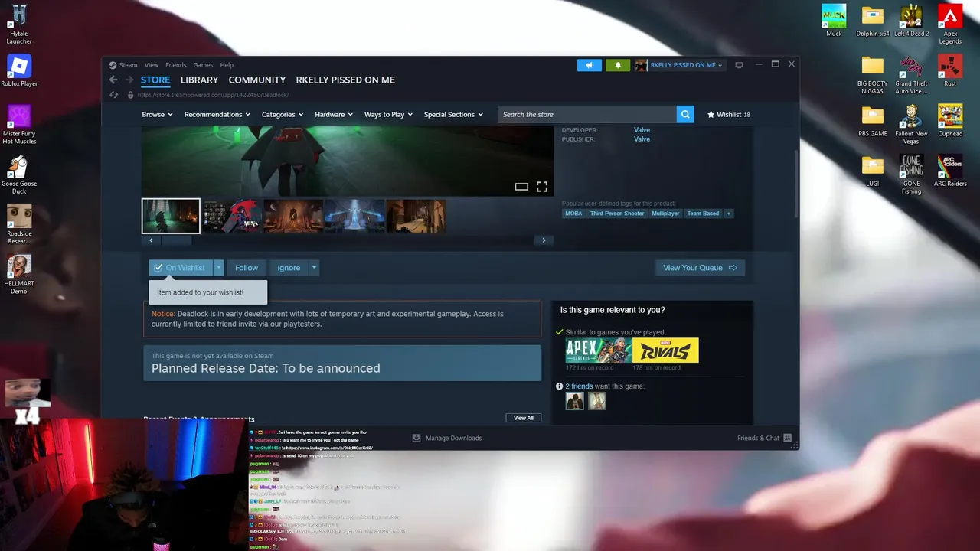Click Steam back navigation arrow
Screen dimensions: 980x551
pyautogui.click(x=113, y=80)
